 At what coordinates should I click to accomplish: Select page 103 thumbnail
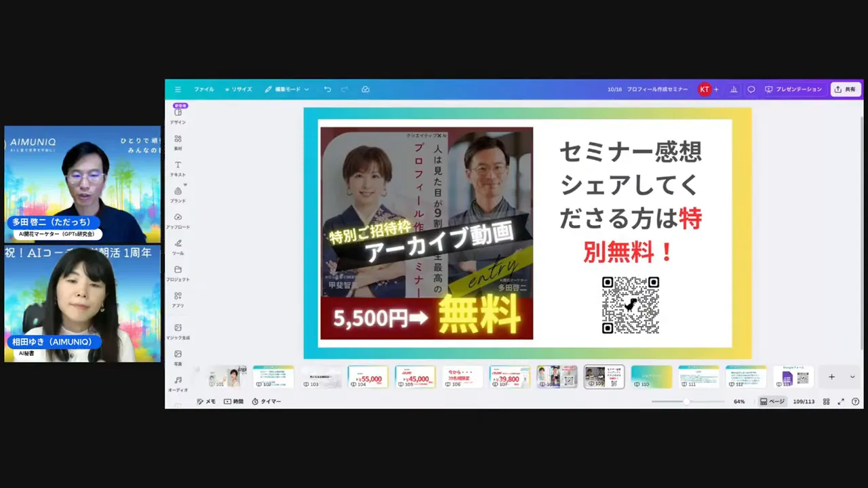pos(321,377)
